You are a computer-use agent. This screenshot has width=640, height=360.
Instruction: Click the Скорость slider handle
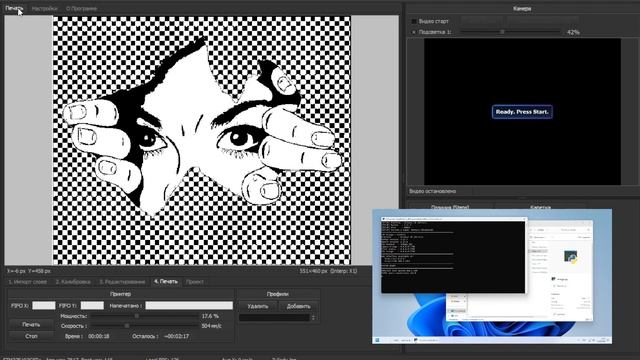click(127, 326)
